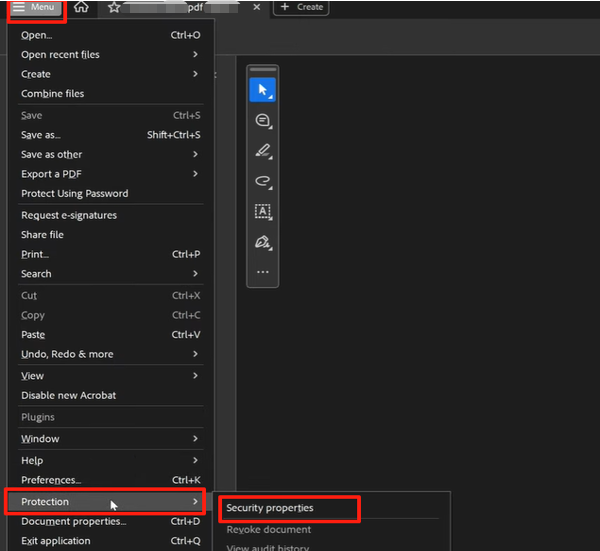600x551 pixels.
Task: Choose the Add text box tool
Action: pyautogui.click(x=262, y=212)
